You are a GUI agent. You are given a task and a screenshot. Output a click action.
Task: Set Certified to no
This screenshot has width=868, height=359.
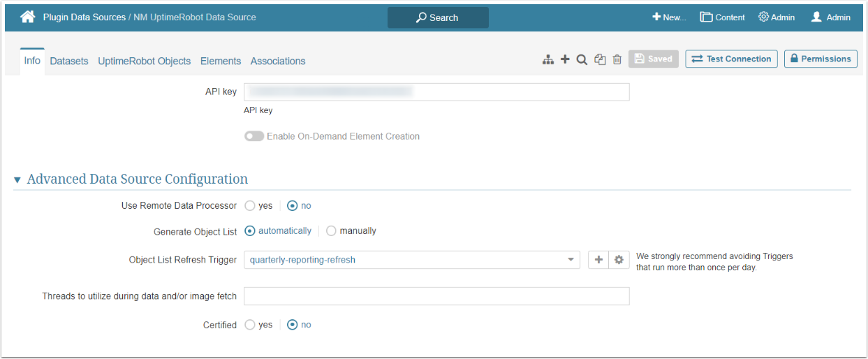point(293,325)
